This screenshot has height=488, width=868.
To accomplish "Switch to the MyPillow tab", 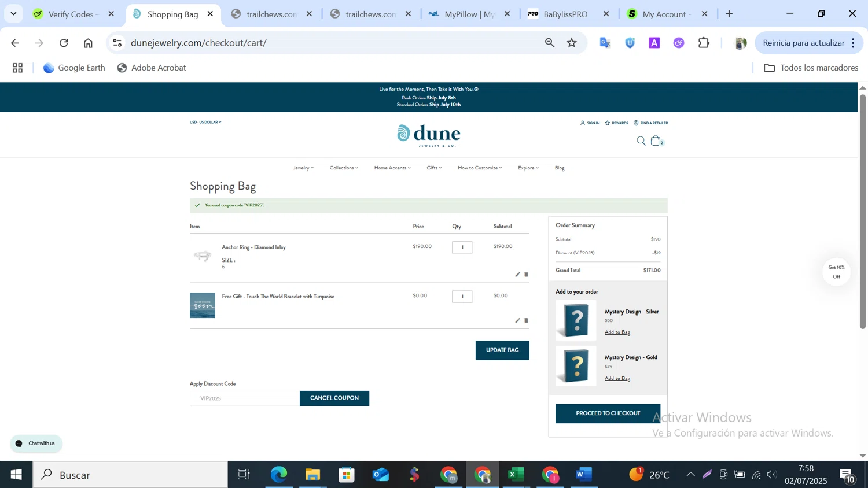I will click(x=469, y=14).
